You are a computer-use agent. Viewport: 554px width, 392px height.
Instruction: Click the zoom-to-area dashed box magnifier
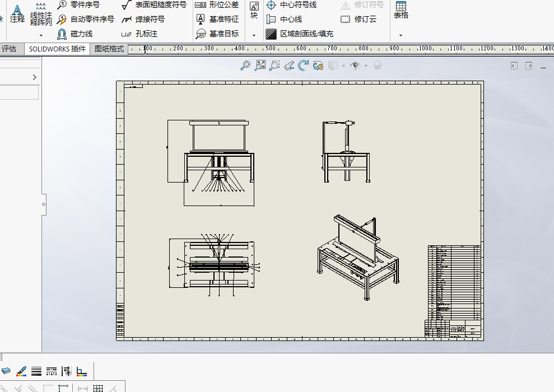[274, 66]
